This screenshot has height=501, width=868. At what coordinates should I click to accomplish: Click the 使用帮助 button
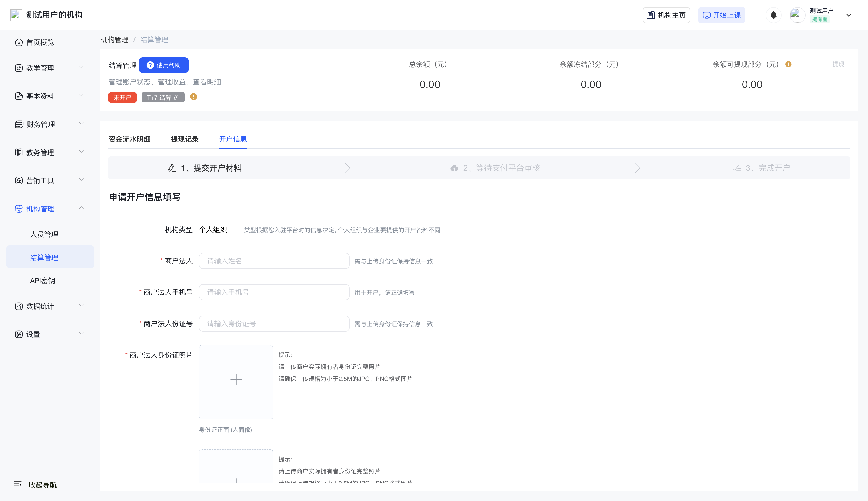coord(164,65)
